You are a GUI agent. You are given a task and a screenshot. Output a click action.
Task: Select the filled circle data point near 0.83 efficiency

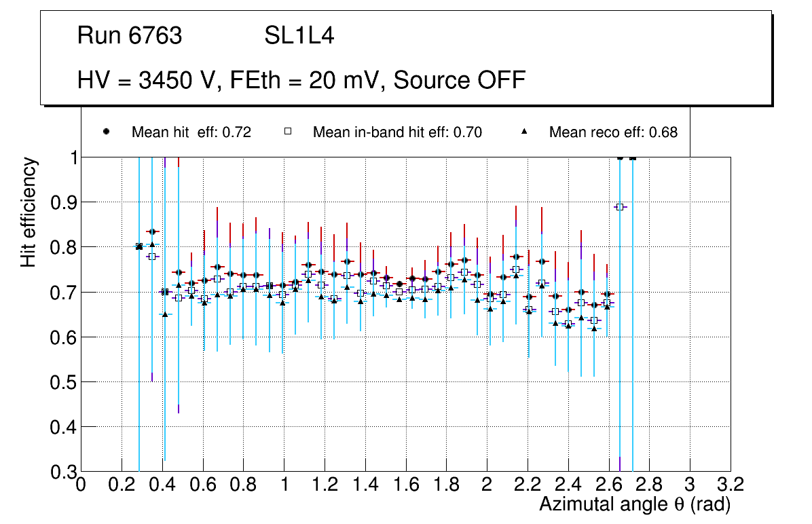[152, 232]
